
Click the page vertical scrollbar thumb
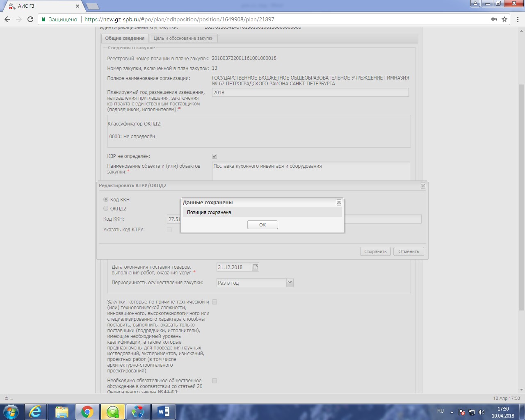tap(521, 197)
